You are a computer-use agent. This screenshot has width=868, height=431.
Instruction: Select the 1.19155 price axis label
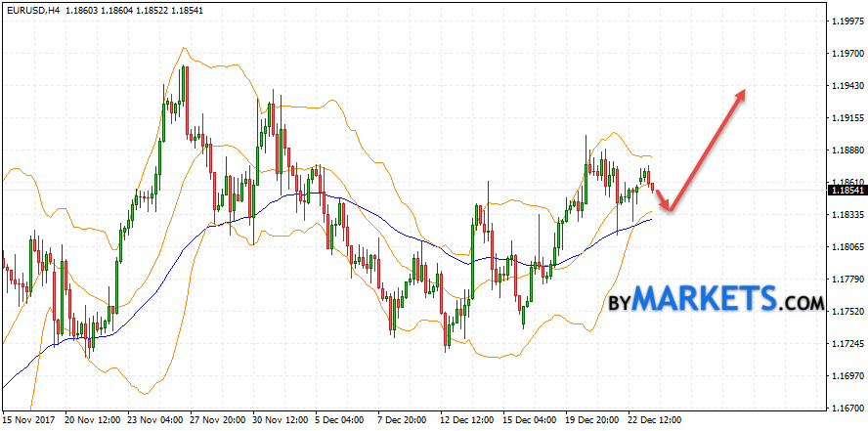(x=846, y=117)
